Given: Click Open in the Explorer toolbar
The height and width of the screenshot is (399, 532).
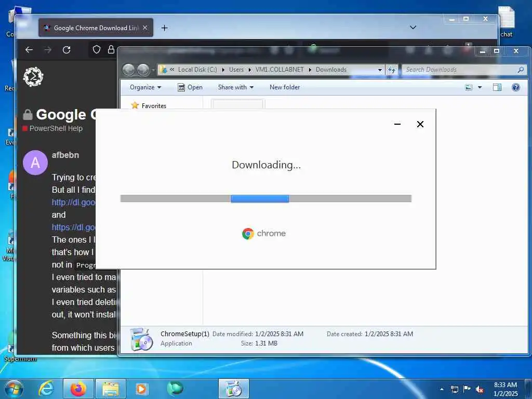Looking at the screenshot, I should (190, 87).
